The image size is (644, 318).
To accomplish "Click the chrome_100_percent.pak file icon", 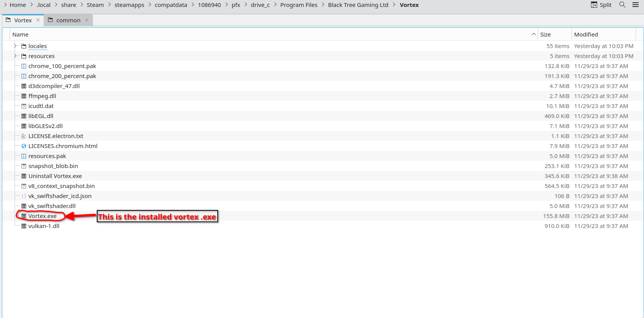I will 24,66.
